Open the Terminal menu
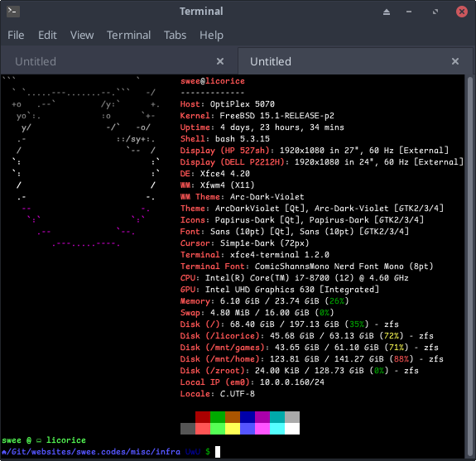Screen dimensions: 476x461 pyautogui.click(x=128, y=36)
